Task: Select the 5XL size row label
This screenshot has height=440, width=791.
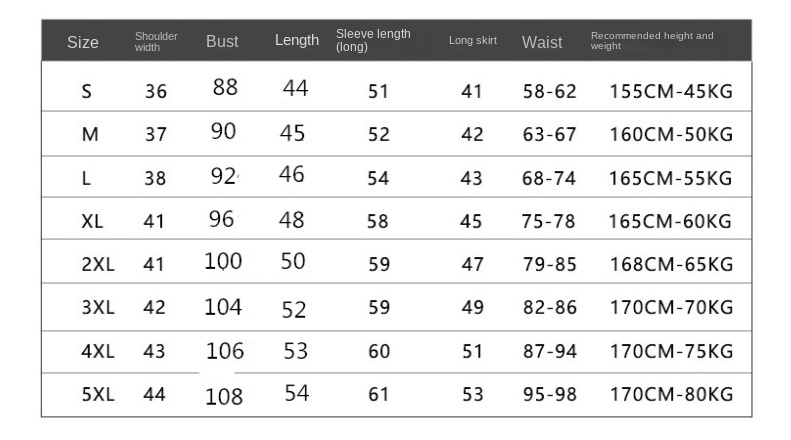Action: coord(98,394)
